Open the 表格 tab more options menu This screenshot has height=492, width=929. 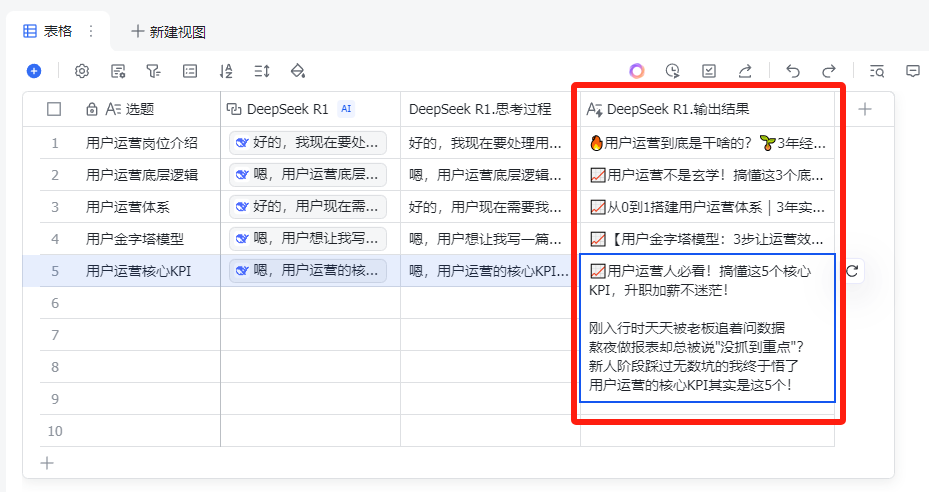(91, 31)
